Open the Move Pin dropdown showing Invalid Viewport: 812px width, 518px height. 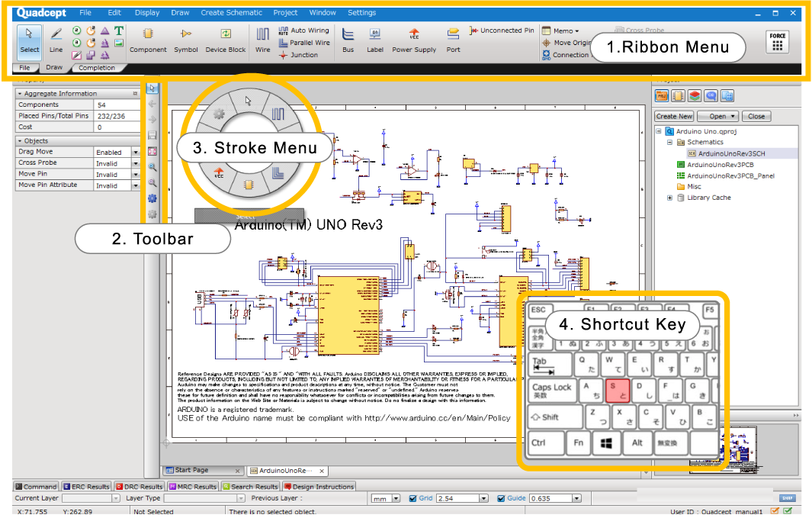pyautogui.click(x=136, y=175)
